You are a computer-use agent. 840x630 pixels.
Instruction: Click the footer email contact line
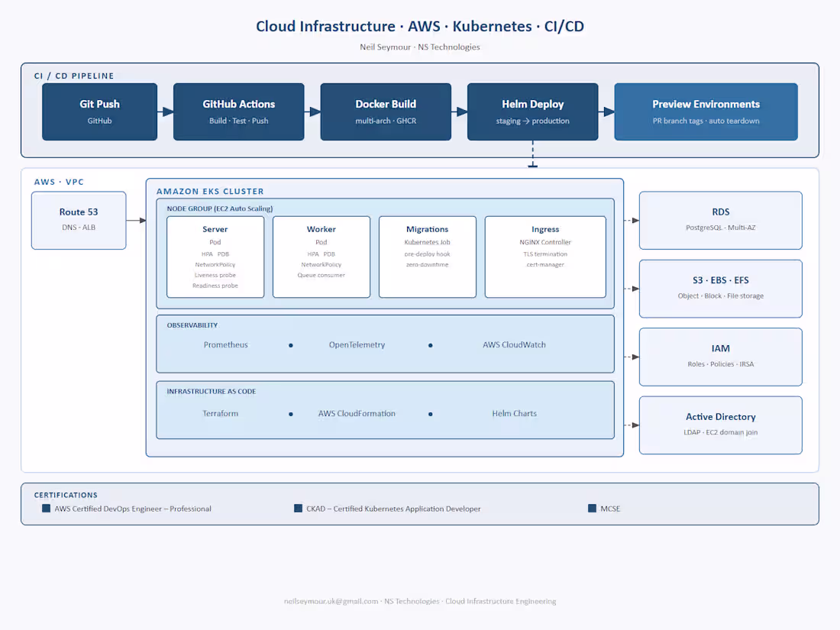(x=420, y=601)
